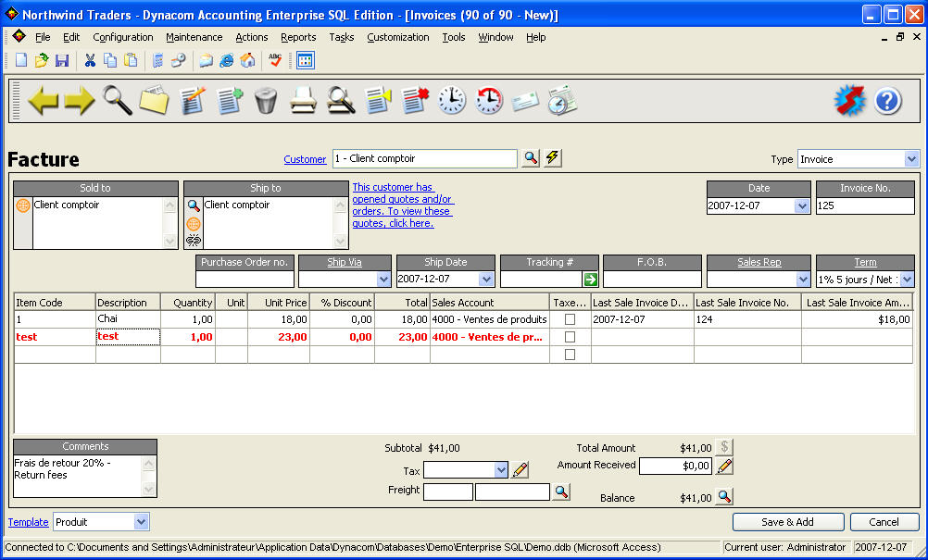Viewport: 928px width, 560px height.
Task: Open the yellow folder icon in big toolbar
Action: point(155,101)
